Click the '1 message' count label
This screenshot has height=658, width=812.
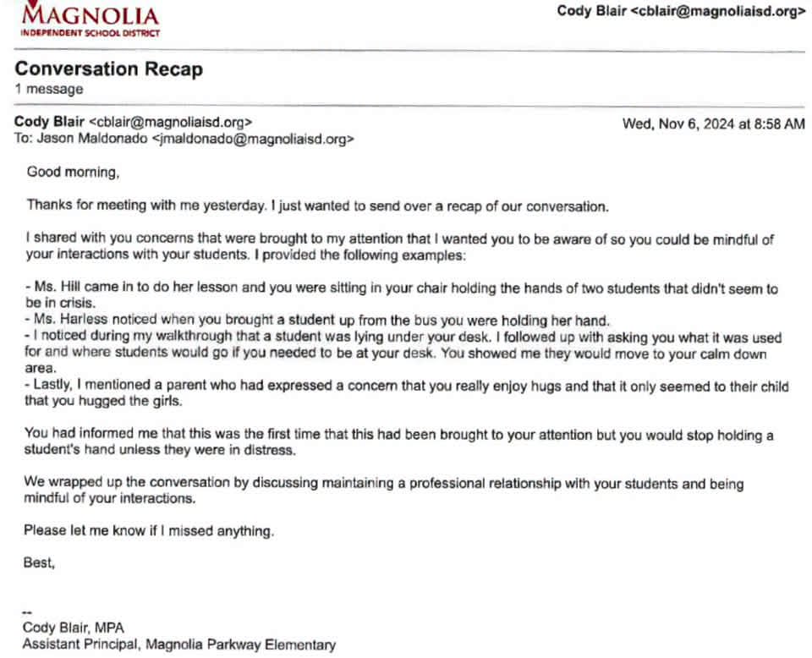coord(49,89)
